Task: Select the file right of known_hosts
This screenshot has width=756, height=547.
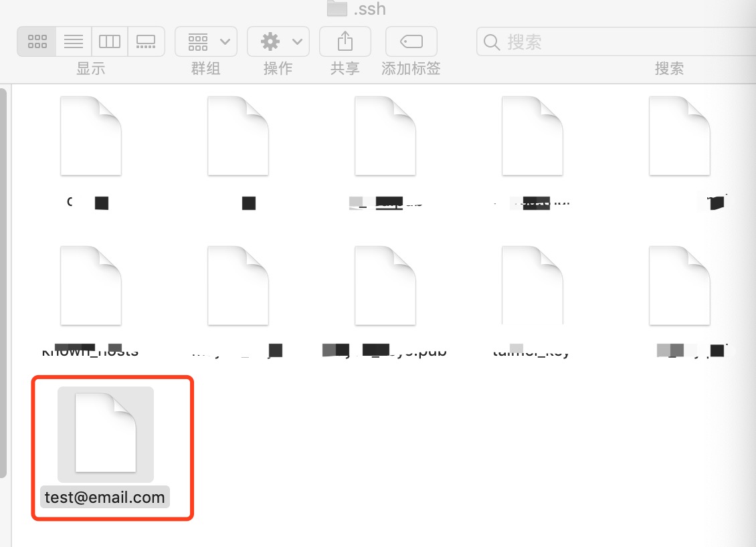Action: pos(238,286)
